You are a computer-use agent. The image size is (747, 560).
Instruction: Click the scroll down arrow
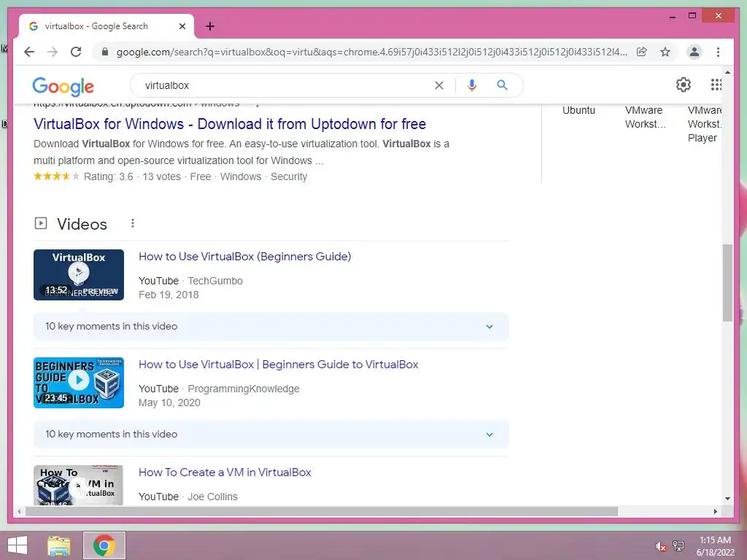727,499
